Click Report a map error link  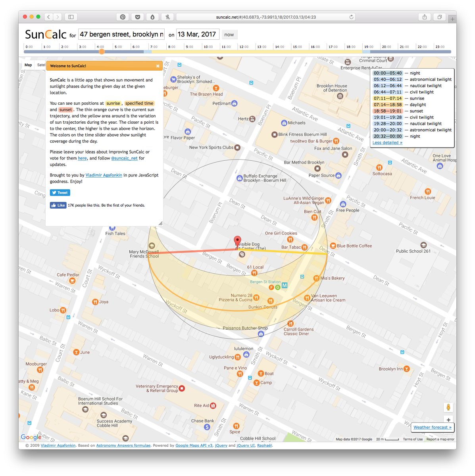coord(440,439)
